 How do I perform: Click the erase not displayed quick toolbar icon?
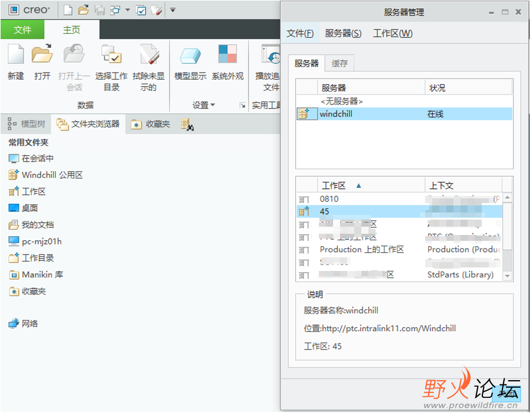[x=156, y=10]
